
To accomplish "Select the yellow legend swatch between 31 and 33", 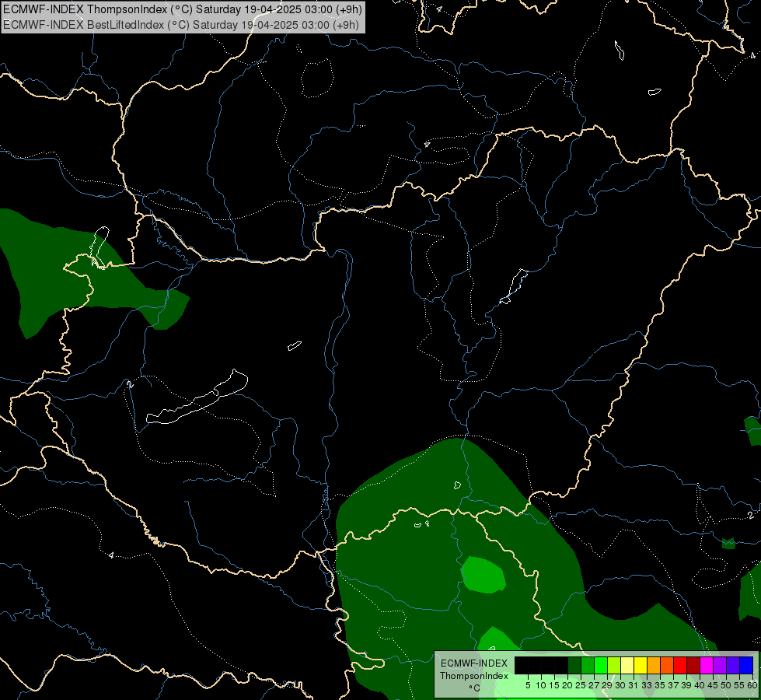I will [x=641, y=665].
